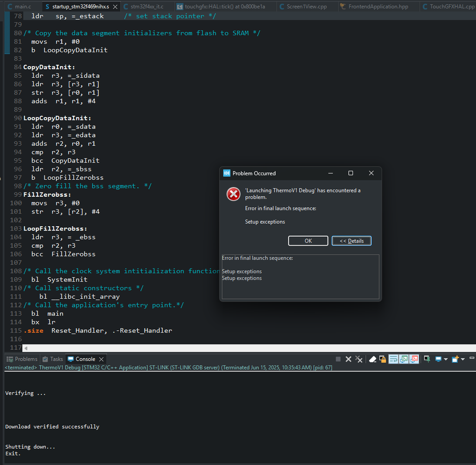Click the IDE logo in Problem Occurred title
Viewport: 476px width, 465px height.
click(227, 173)
